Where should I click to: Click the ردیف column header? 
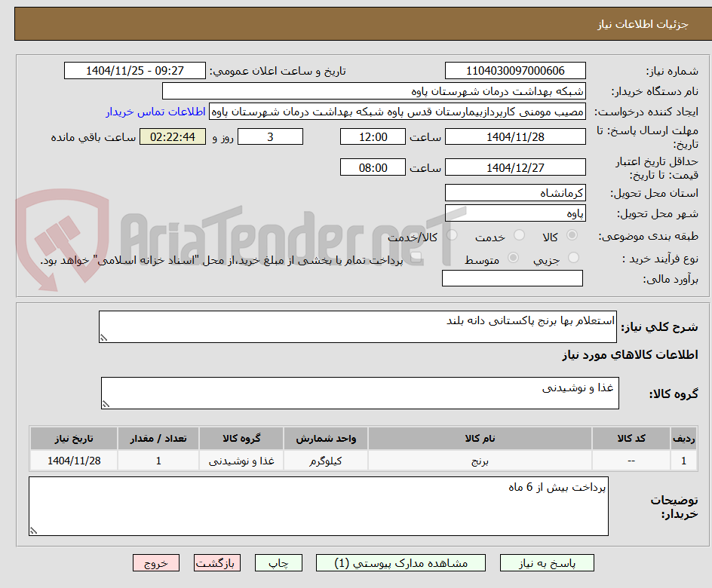coord(683,438)
